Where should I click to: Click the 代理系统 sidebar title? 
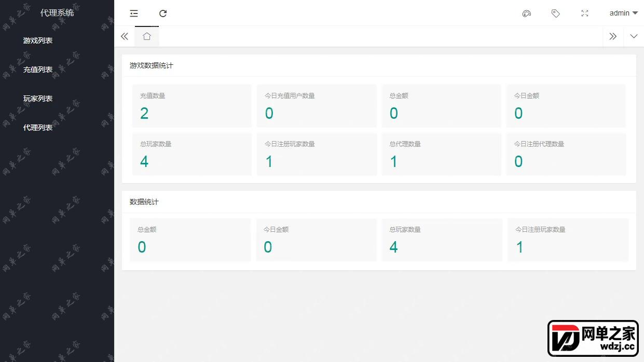[57, 13]
